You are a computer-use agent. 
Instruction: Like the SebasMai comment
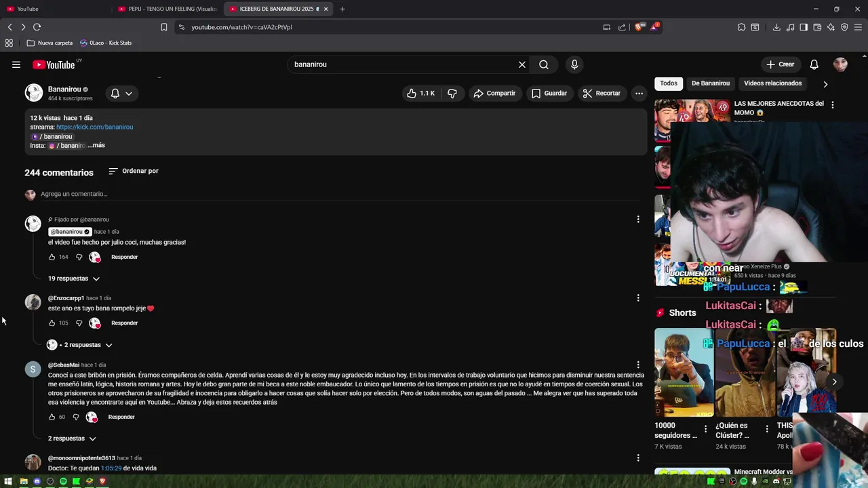[52, 417]
